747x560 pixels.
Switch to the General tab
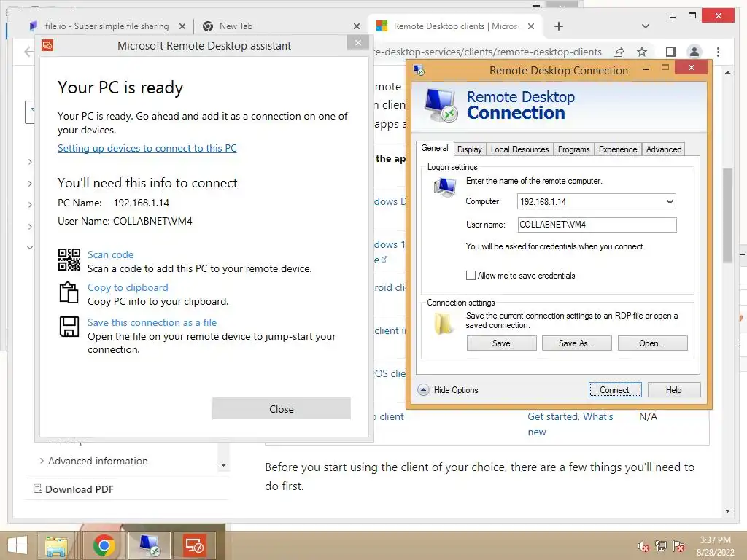click(435, 148)
